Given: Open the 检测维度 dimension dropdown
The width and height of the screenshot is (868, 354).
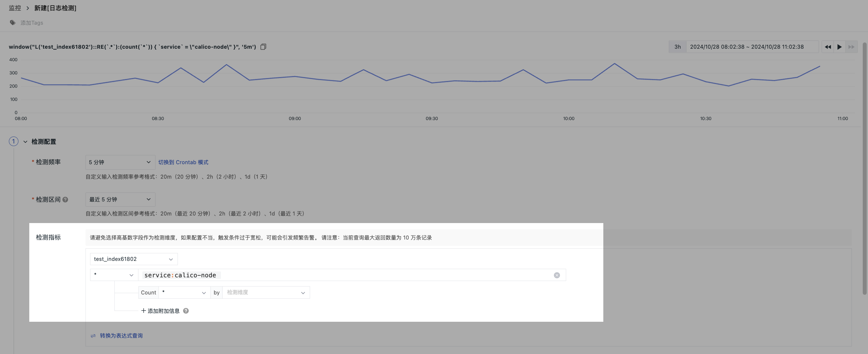Looking at the screenshot, I should click(x=266, y=292).
